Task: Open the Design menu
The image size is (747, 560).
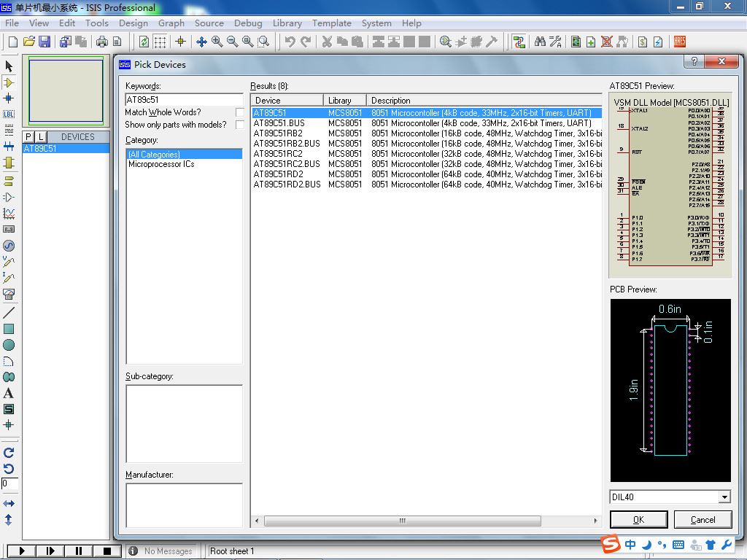Action: (x=133, y=23)
